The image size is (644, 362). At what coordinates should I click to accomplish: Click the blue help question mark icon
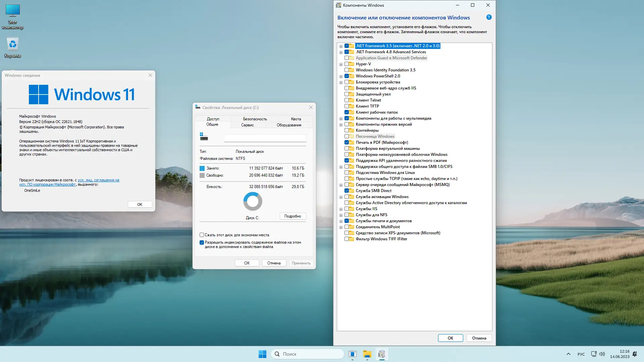pyautogui.click(x=489, y=17)
